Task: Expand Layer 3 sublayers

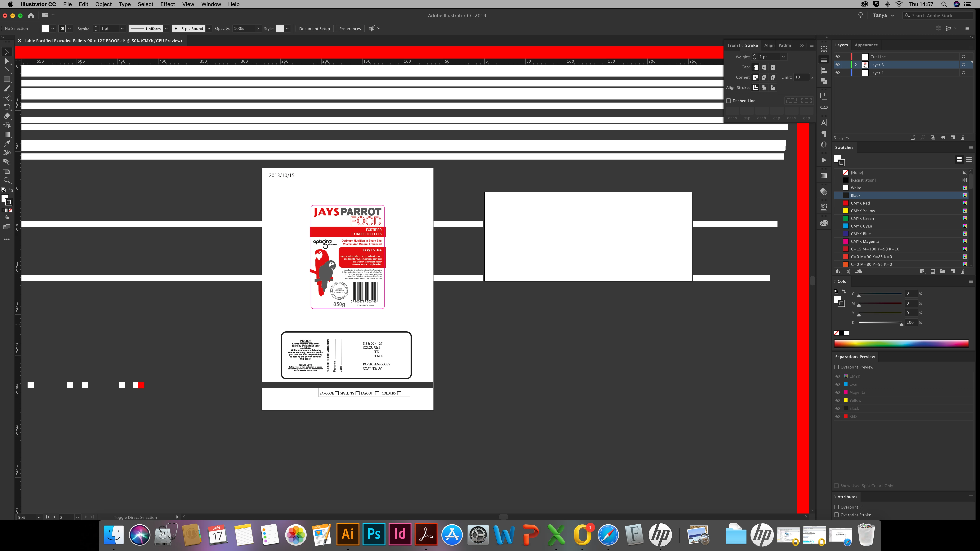Action: [x=856, y=65]
